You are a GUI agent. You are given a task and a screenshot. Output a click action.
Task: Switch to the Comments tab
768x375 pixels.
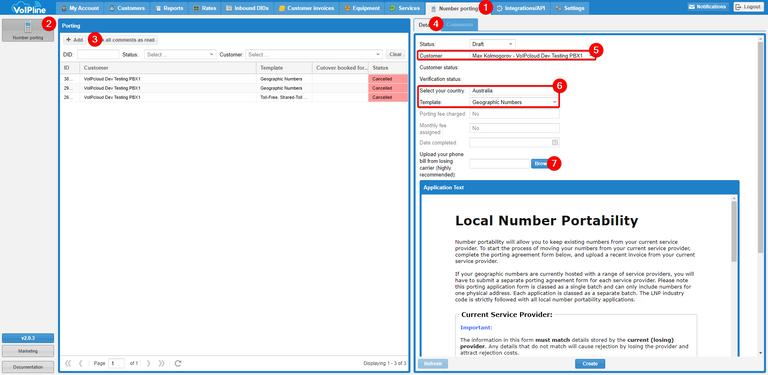pos(460,24)
